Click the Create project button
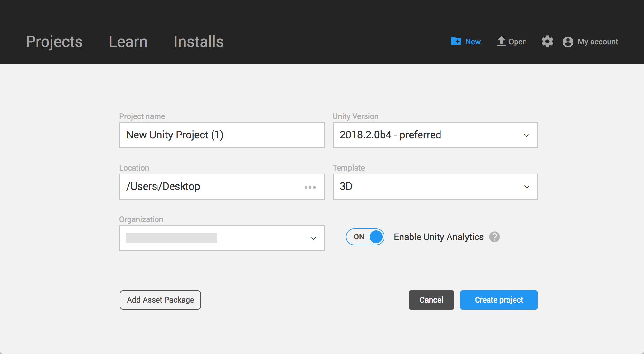Screen dimensions: 644x354 click(x=499, y=300)
